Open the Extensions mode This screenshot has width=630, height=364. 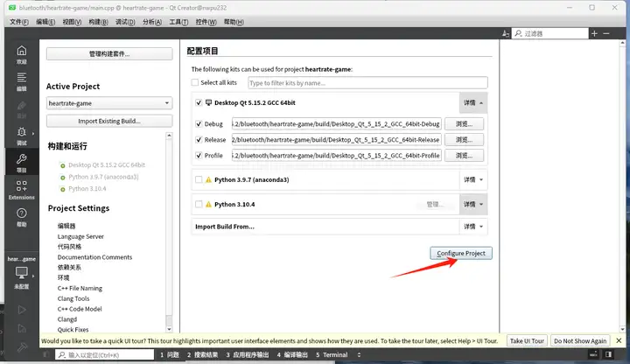tap(22, 190)
